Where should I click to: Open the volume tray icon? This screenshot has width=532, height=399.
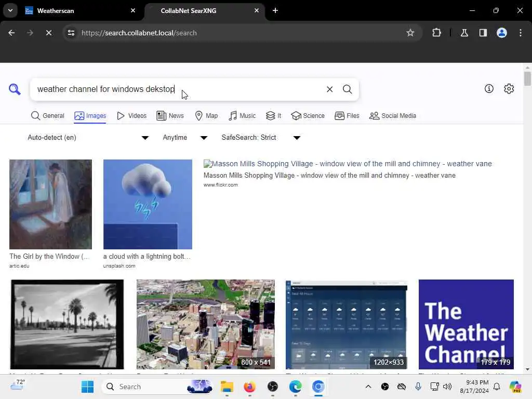[x=447, y=387]
